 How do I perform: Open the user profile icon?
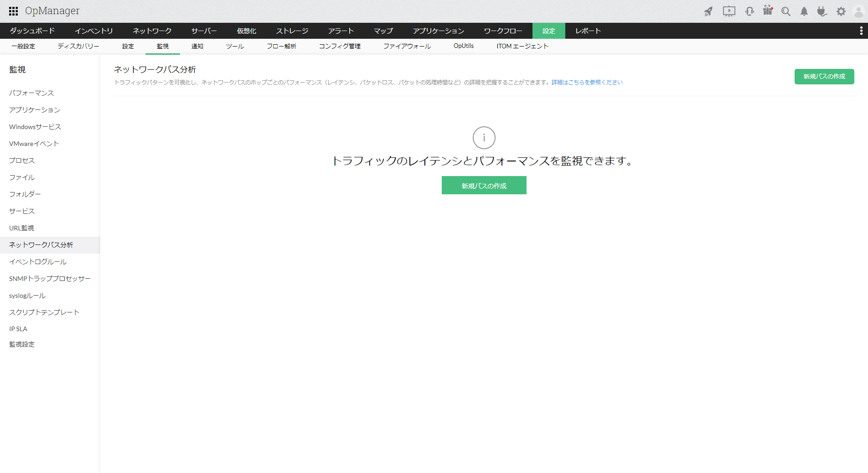click(859, 11)
